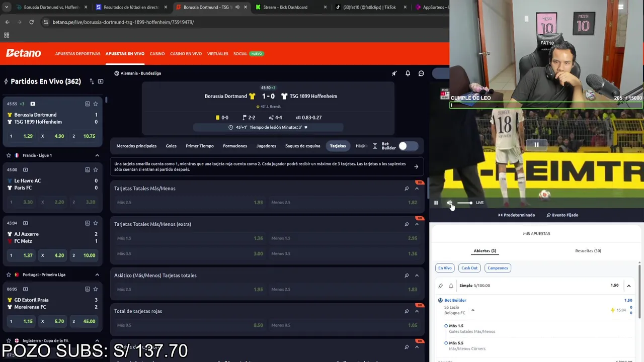Pause the live video stream

click(x=436, y=203)
